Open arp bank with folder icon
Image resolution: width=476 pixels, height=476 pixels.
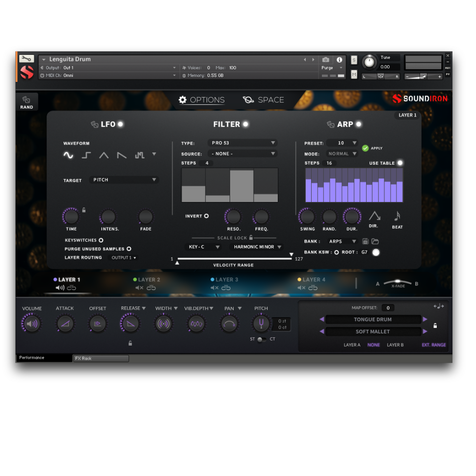pyautogui.click(x=375, y=241)
